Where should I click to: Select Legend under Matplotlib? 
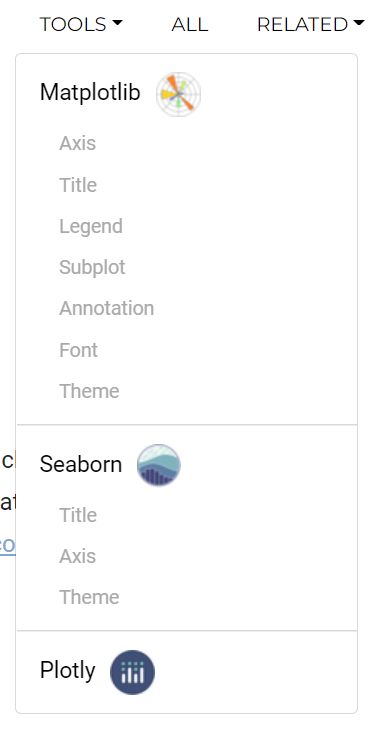tap(91, 227)
